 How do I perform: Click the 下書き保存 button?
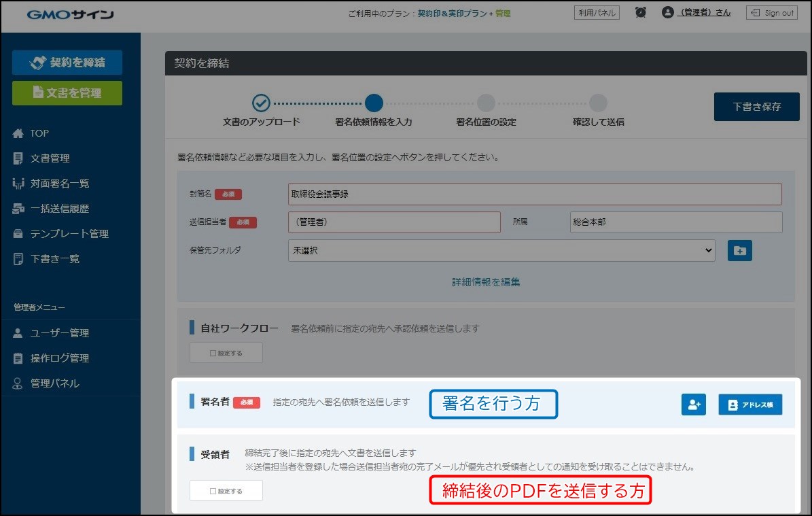point(756,107)
